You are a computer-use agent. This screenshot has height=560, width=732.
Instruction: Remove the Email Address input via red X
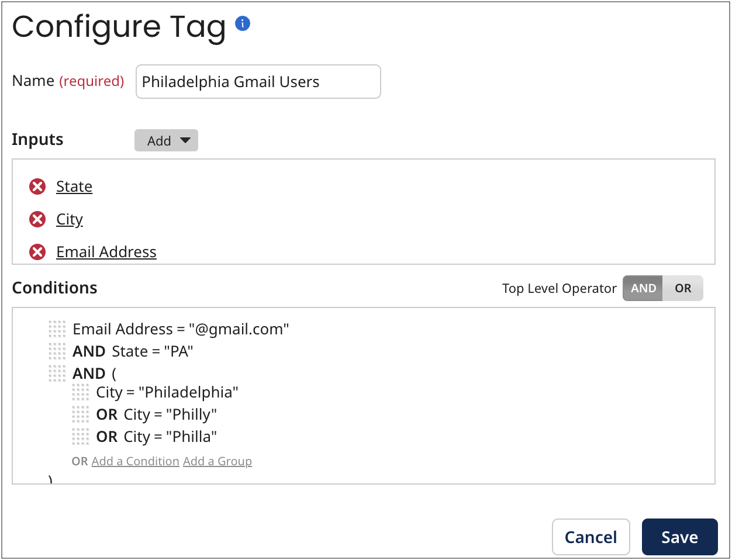point(37,251)
